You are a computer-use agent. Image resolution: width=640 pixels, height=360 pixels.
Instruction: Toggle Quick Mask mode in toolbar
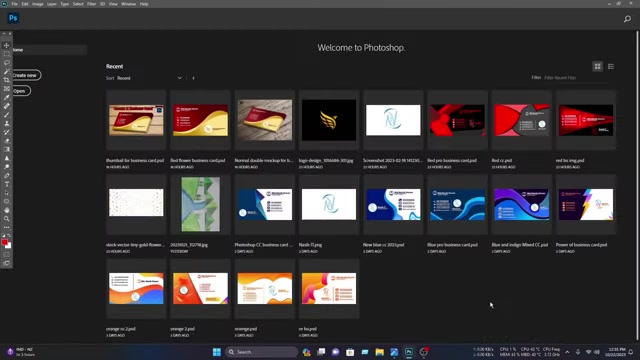(7, 255)
